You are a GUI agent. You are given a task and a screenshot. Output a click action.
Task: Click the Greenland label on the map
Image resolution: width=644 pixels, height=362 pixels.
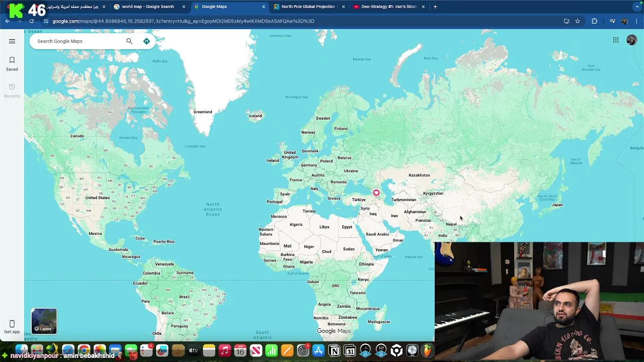[x=203, y=112]
